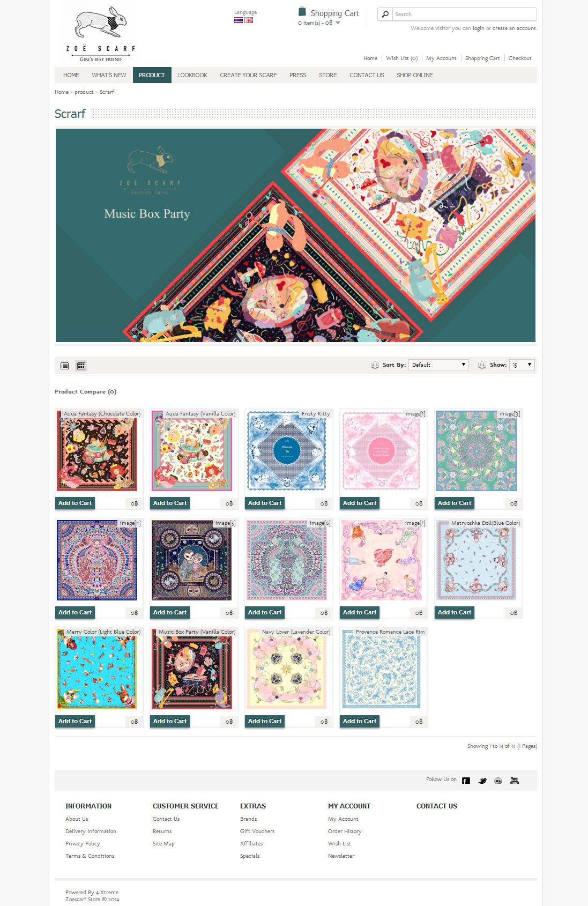The image size is (588, 906).
Task: Focus the Search input field
Action: click(465, 14)
